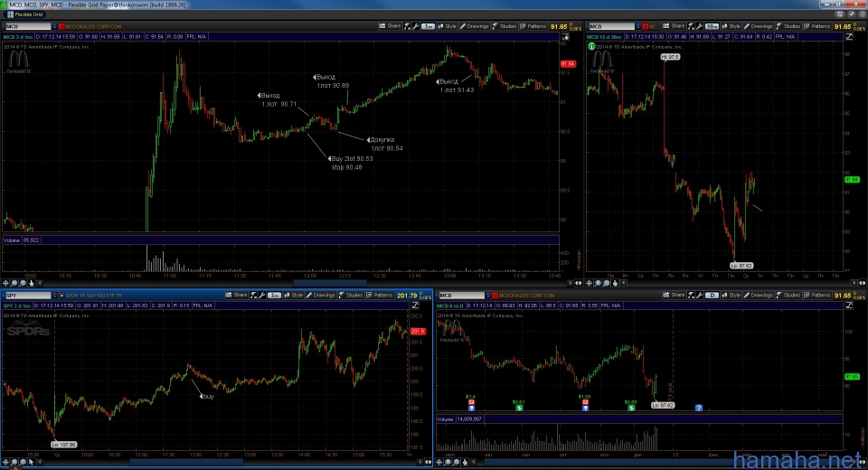Click the pan crosshair icon below SPY chart
868x470 pixels.
pos(5,462)
